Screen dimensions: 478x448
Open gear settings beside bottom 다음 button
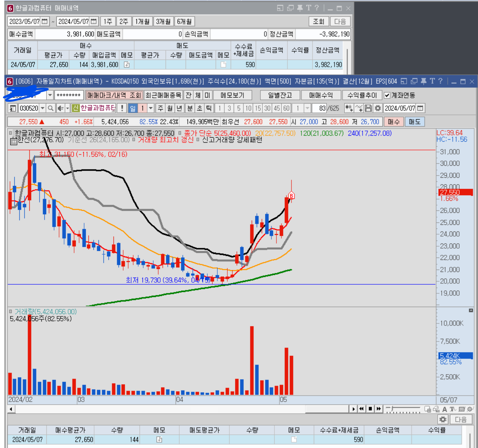(443, 420)
